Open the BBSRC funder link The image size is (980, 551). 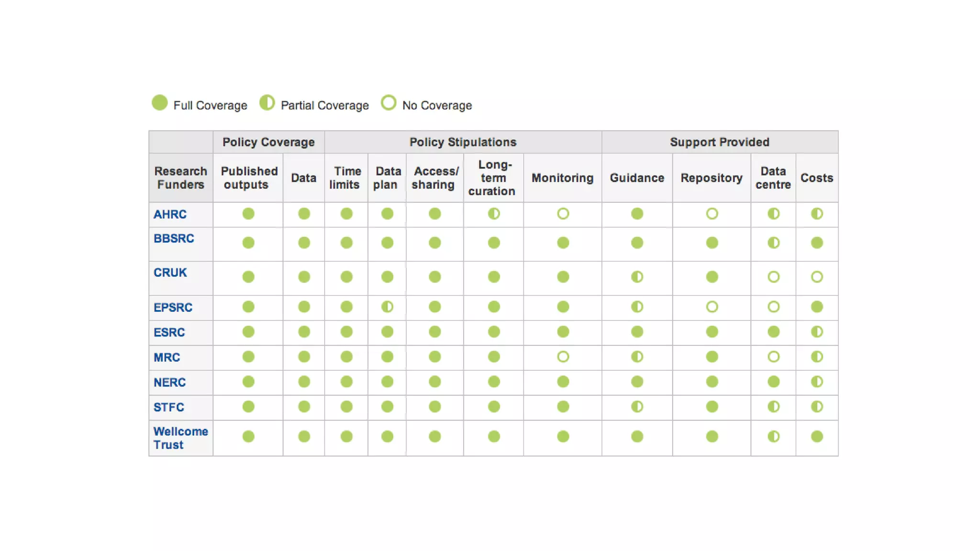174,238
